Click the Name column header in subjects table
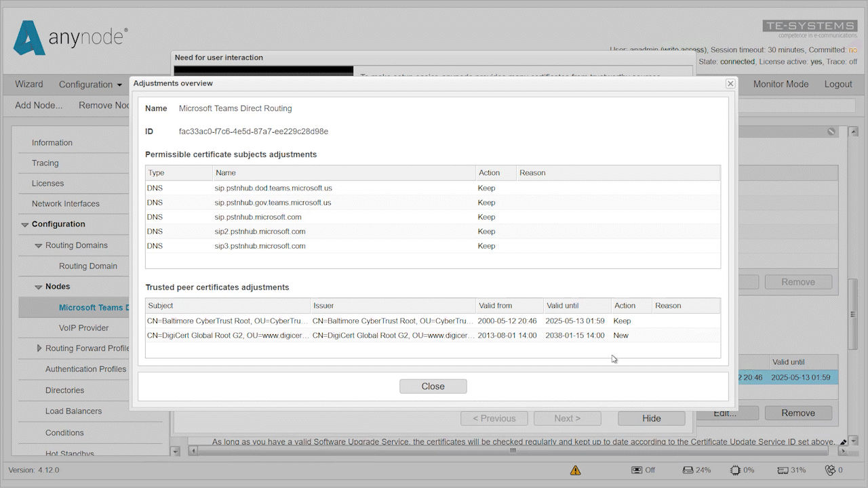This screenshot has width=868, height=488. click(344, 173)
